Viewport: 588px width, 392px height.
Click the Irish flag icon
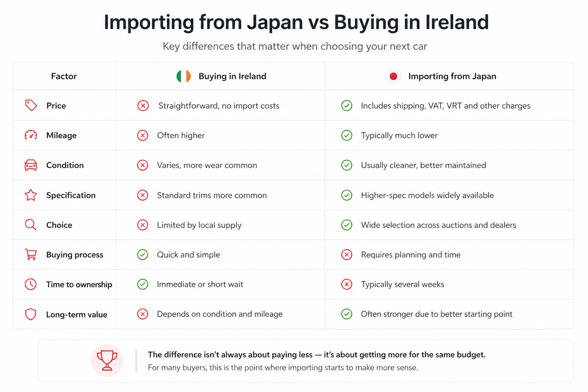click(x=184, y=76)
